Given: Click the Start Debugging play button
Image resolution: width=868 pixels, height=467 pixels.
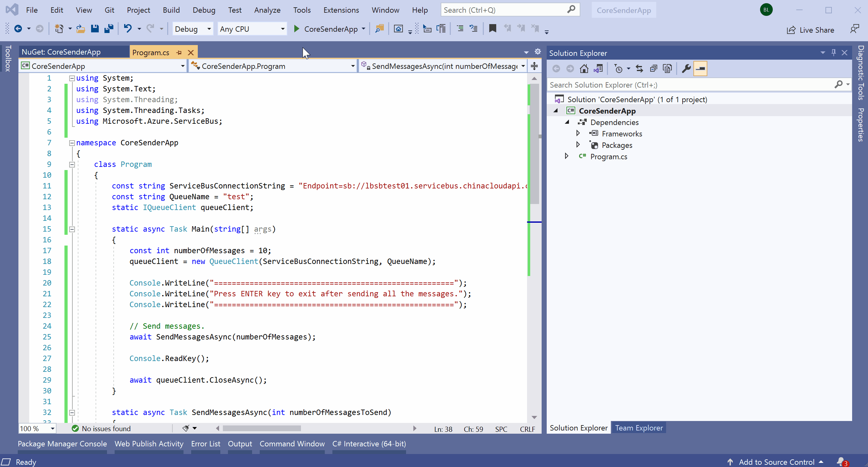Looking at the screenshot, I should click(x=296, y=29).
